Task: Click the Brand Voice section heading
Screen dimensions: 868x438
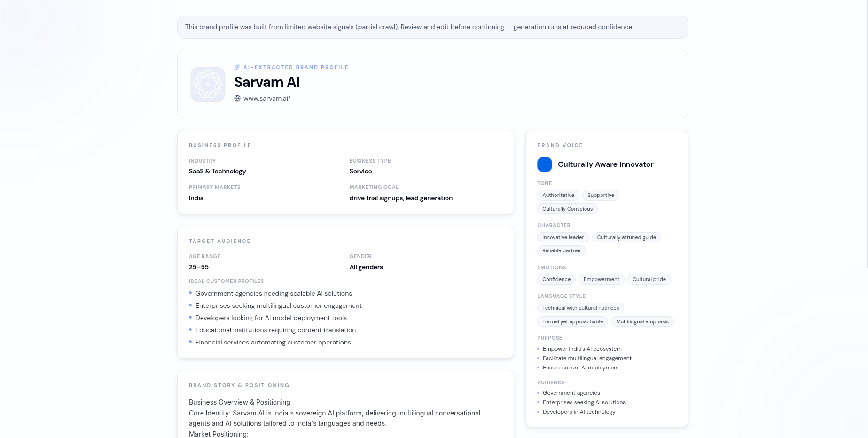Action: [560, 146]
